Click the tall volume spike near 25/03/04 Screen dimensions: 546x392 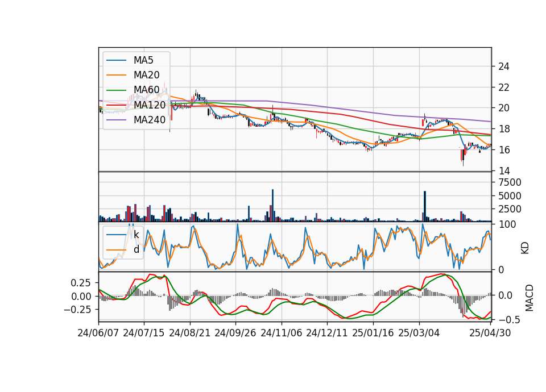[x=425, y=206]
